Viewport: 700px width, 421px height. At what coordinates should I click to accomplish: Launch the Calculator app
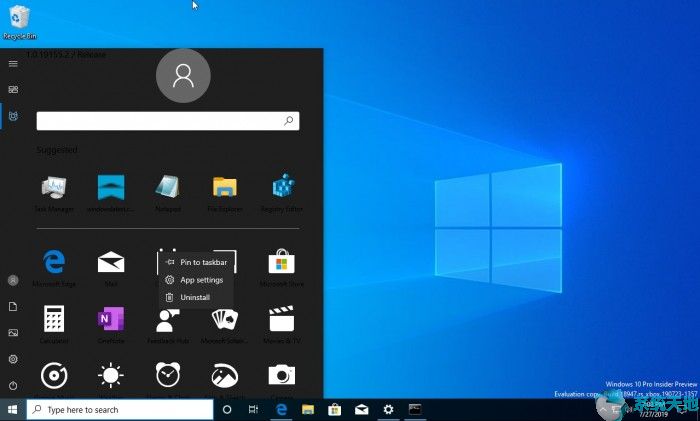pos(54,318)
